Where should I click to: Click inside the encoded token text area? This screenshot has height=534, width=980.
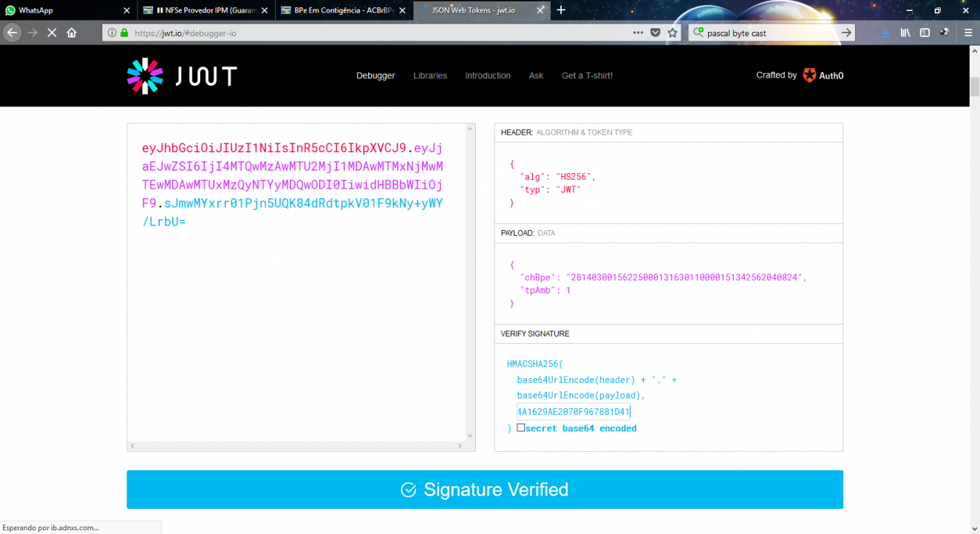coord(296,281)
